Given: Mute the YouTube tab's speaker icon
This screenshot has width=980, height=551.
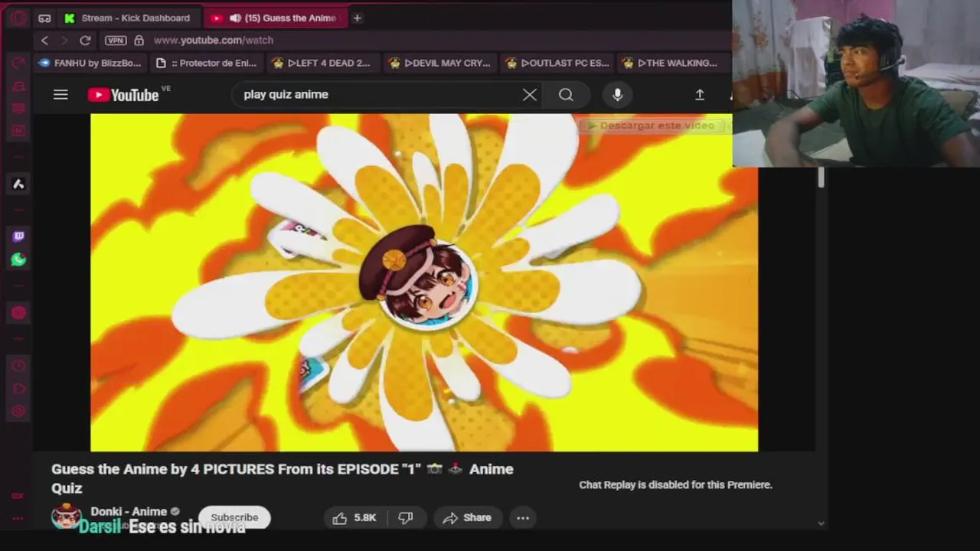Looking at the screenshot, I should [x=235, y=18].
